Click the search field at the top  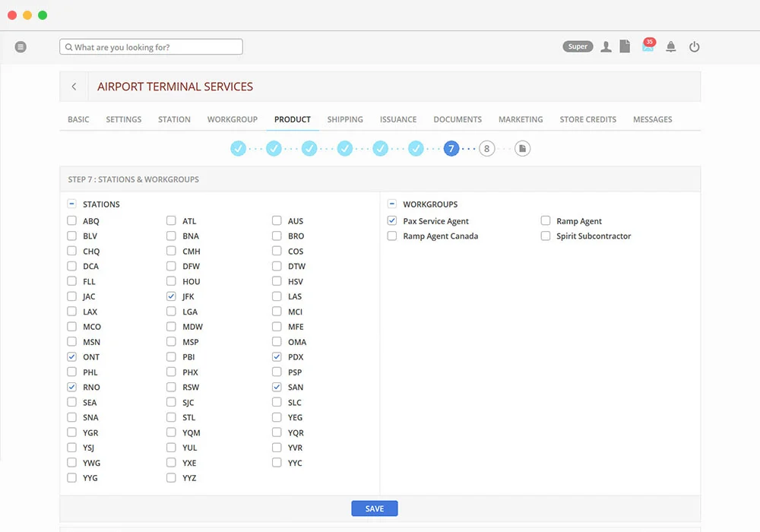tap(150, 46)
